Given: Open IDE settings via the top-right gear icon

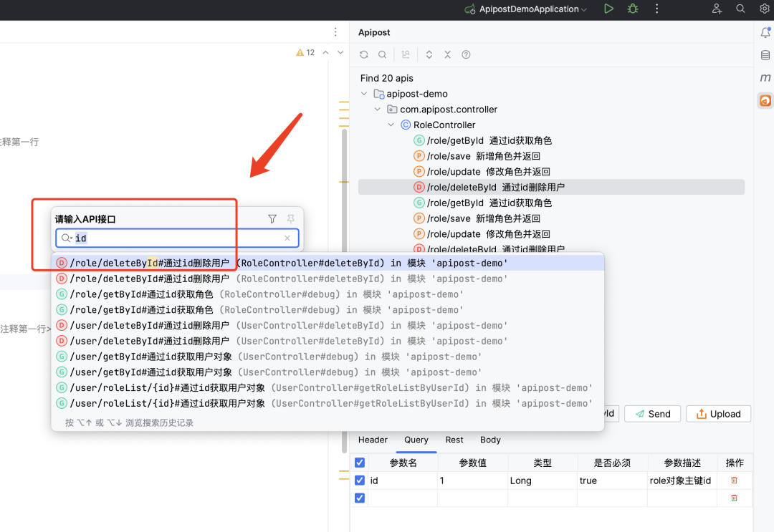Looking at the screenshot, I should [x=764, y=9].
